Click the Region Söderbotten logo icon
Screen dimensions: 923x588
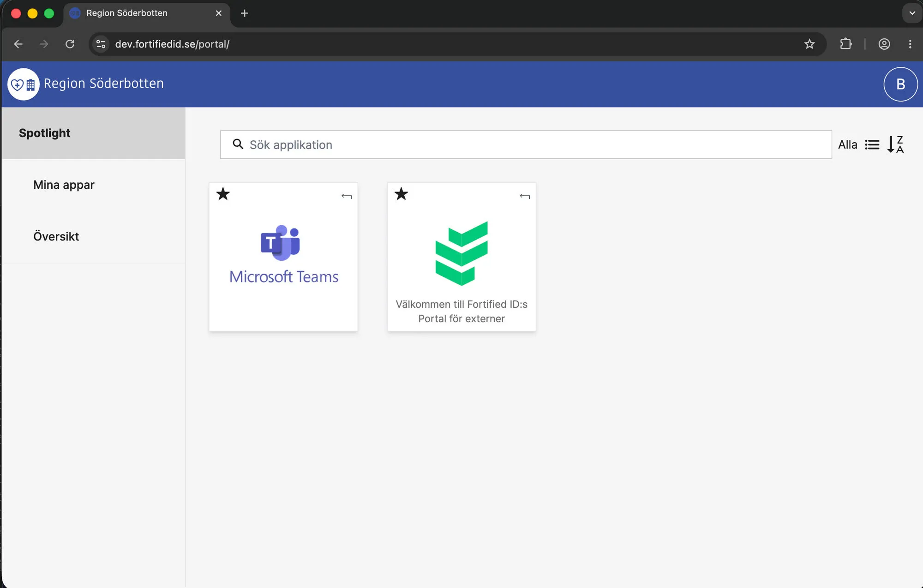point(24,84)
